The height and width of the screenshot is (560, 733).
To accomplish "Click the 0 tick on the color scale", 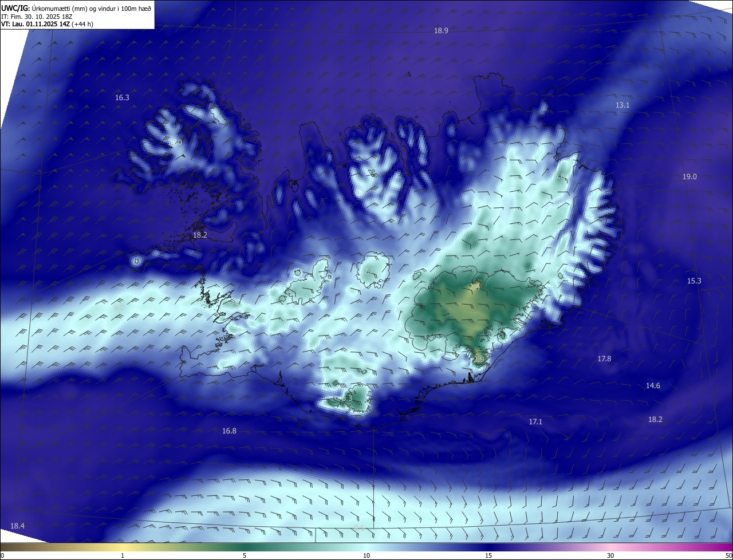I will (2, 556).
